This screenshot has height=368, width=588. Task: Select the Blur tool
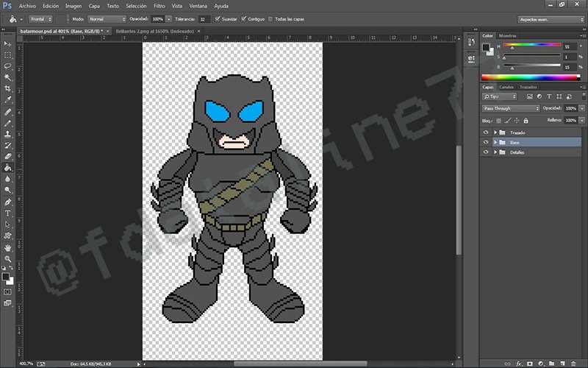pos(7,179)
